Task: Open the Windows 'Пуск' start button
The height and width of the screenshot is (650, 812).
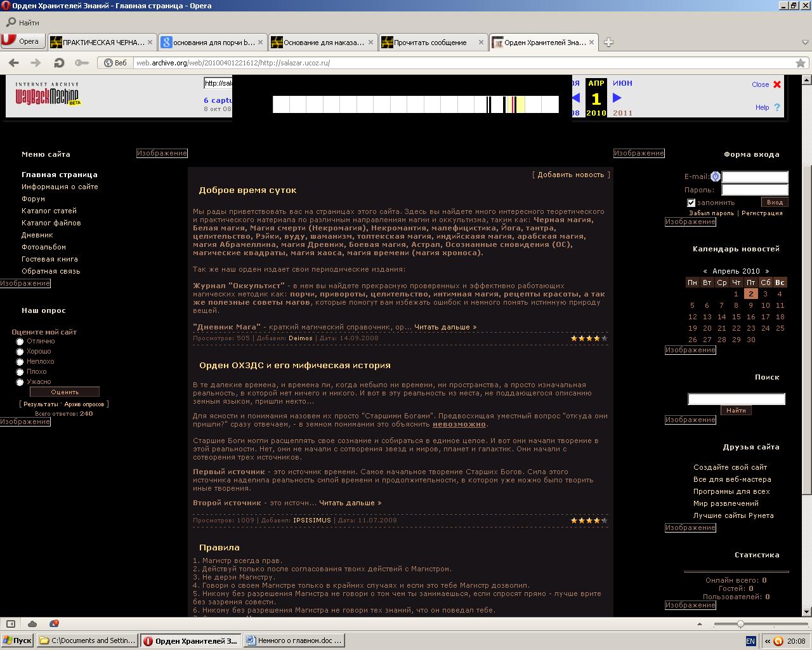Action: (17, 640)
